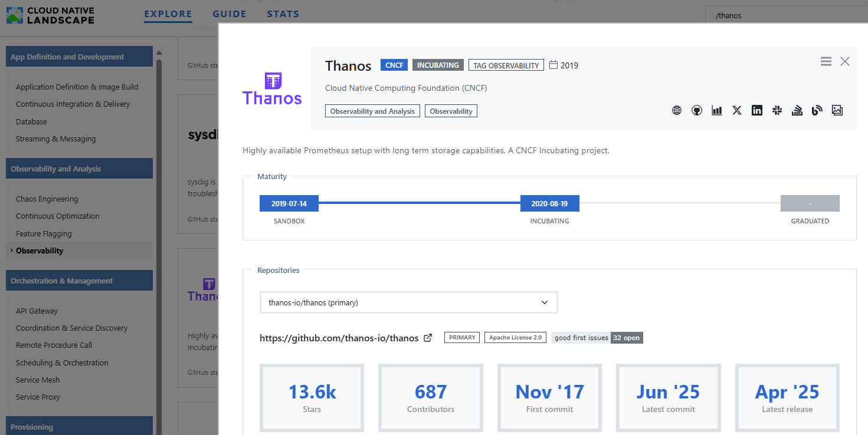Viewport: 868px width, 435px height.
Task: Click the Observability and Analysis tag
Action: click(x=372, y=111)
